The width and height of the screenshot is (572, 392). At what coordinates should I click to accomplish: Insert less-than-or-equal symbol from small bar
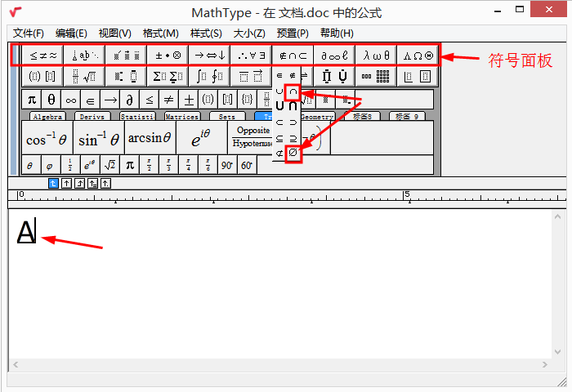(150, 99)
